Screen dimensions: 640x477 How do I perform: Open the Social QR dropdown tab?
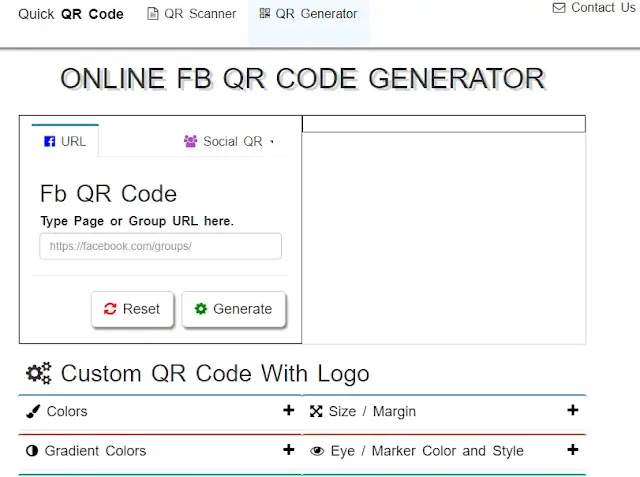229,141
